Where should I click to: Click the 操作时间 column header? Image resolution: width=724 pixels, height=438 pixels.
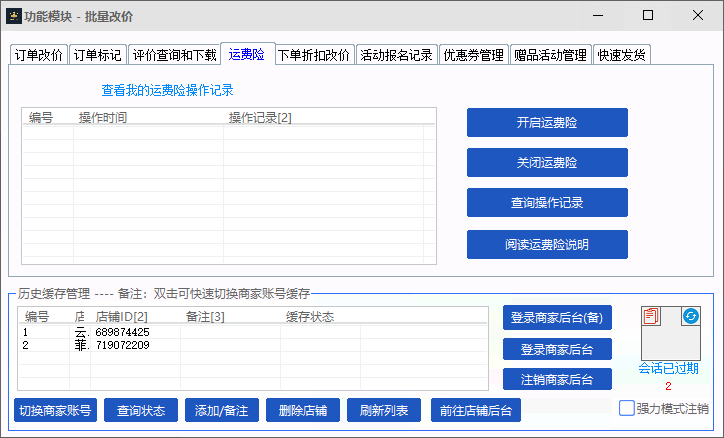coord(103,118)
